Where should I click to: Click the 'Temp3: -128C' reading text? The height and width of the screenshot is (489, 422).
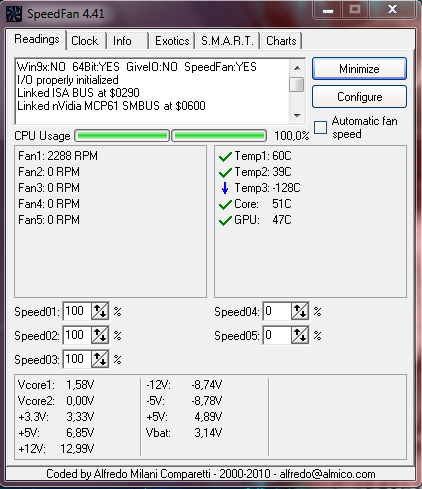coord(267,188)
